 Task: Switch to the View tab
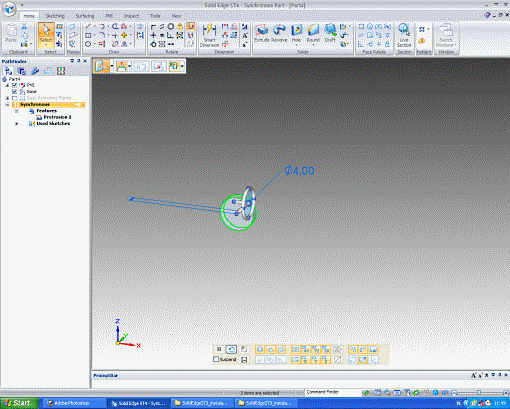176,16
